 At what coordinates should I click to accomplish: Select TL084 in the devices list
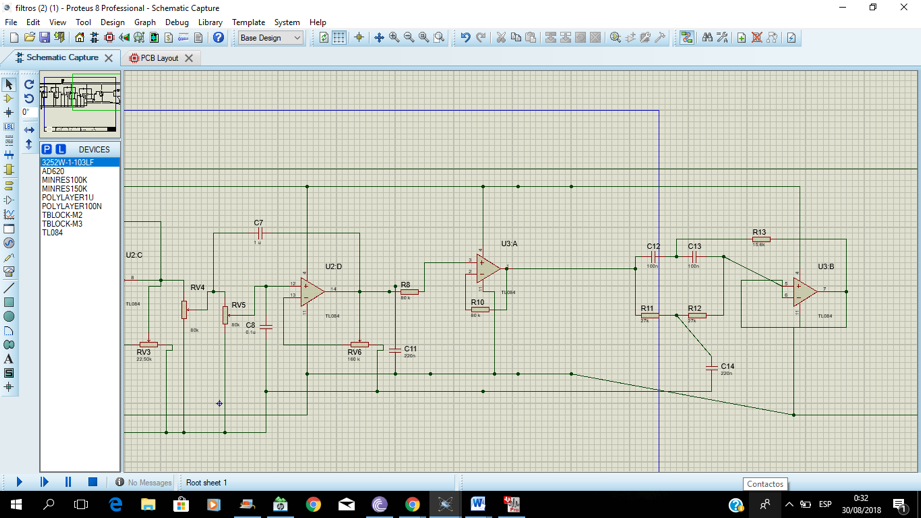point(52,233)
